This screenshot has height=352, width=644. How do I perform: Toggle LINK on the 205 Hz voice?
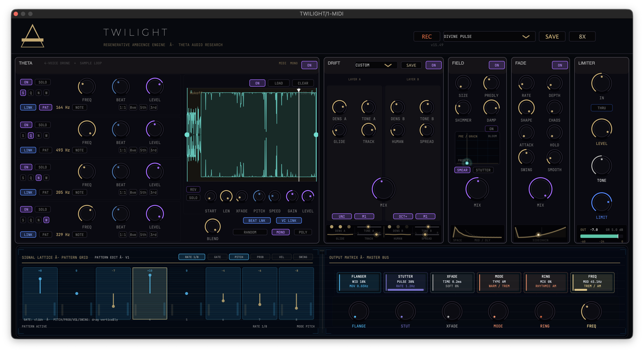click(28, 193)
